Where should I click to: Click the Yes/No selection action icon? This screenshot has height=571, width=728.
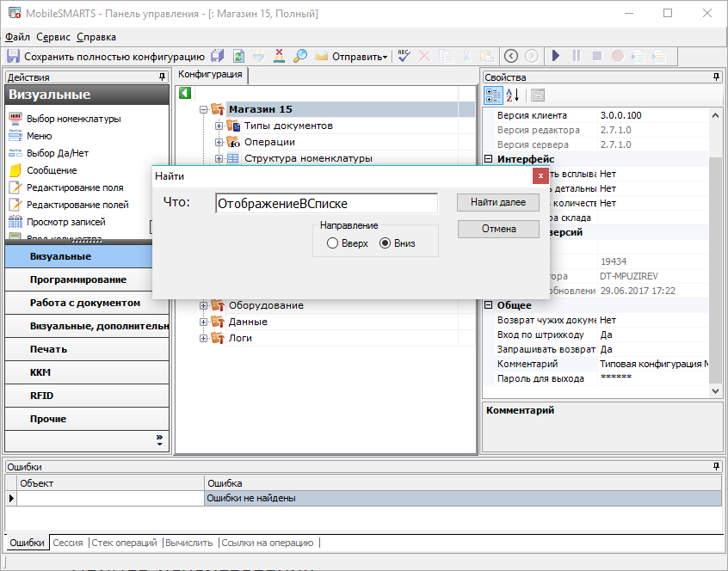pos(15,153)
